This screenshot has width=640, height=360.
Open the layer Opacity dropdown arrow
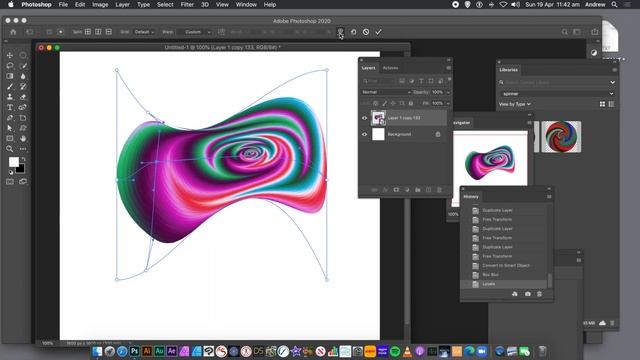pos(448,92)
